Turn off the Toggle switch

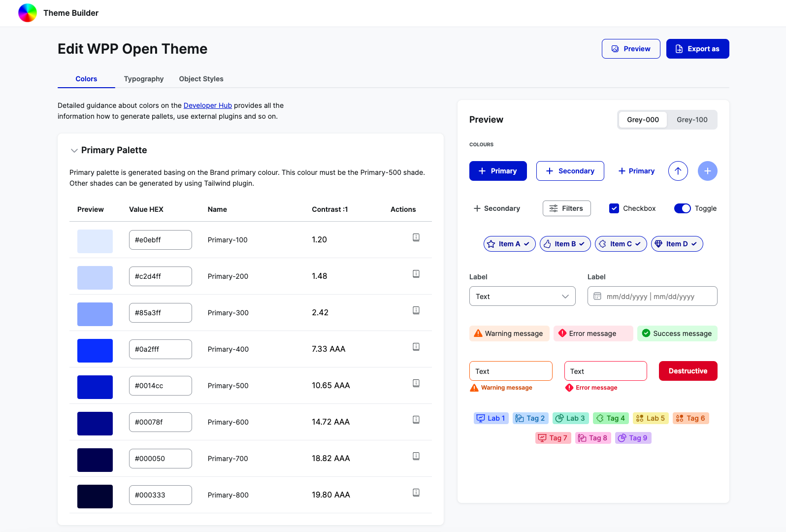[682, 208]
